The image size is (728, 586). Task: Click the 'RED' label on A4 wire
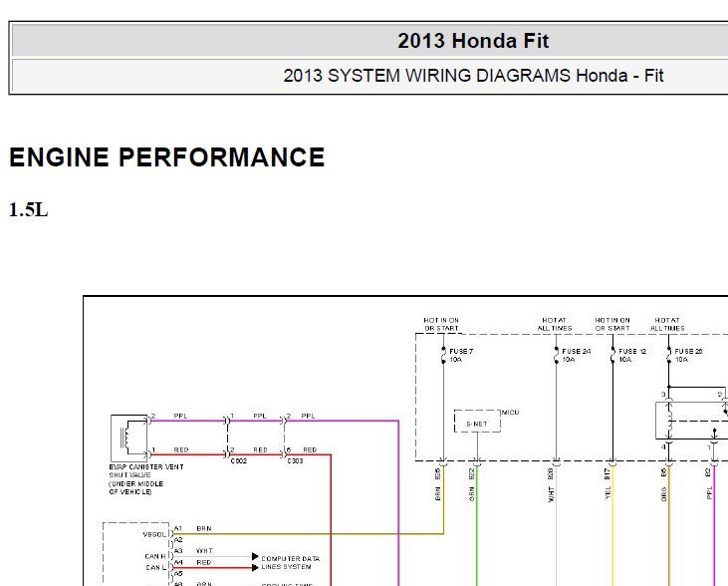(204, 562)
